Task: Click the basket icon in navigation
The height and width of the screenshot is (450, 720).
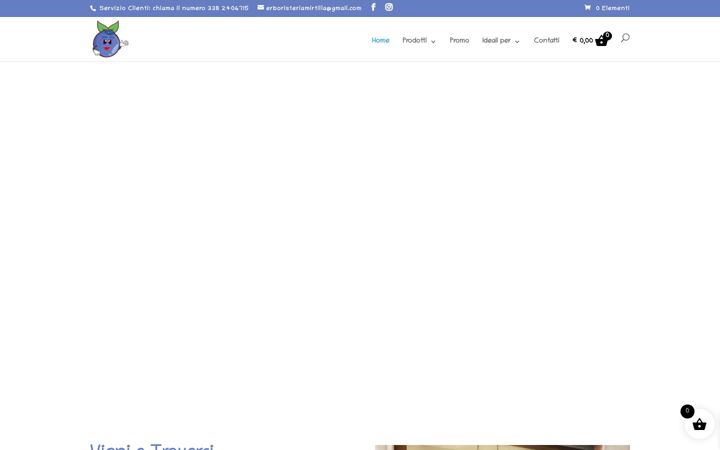Action: pos(602,41)
